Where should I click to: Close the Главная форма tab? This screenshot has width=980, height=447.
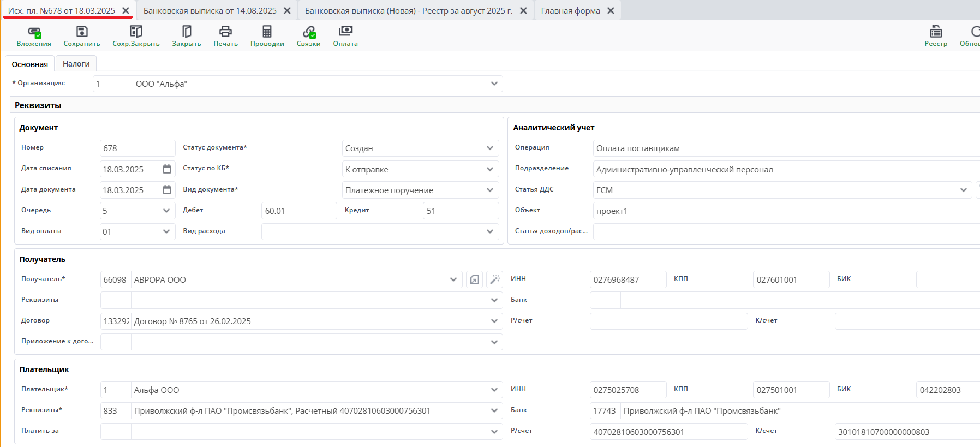611,11
